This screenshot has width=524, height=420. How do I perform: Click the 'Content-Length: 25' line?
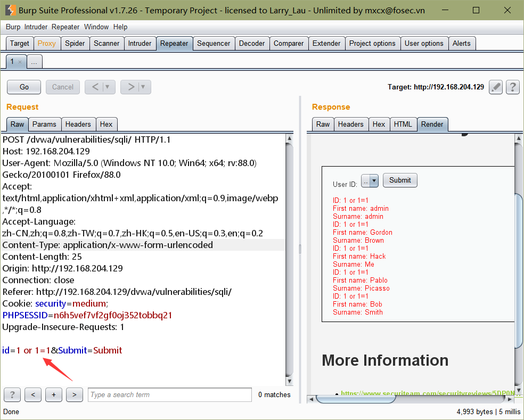click(x=42, y=257)
